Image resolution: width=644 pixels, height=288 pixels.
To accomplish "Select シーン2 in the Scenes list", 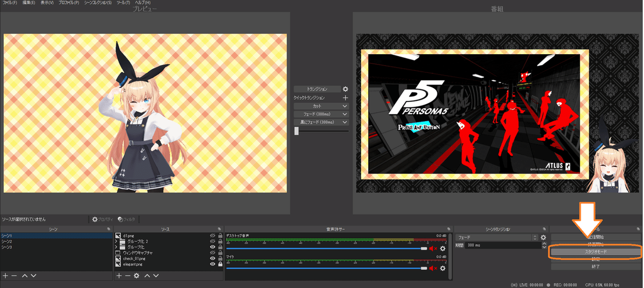I will pyautogui.click(x=56, y=241).
